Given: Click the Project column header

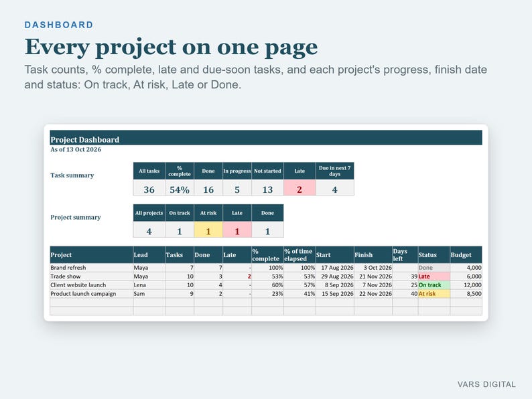Looking at the screenshot, I should [91, 255].
